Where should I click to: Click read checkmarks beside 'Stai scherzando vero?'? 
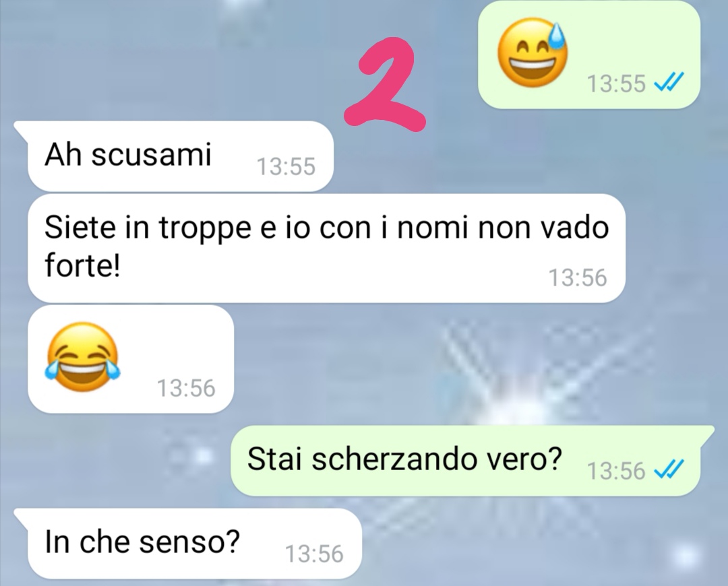[x=668, y=470]
